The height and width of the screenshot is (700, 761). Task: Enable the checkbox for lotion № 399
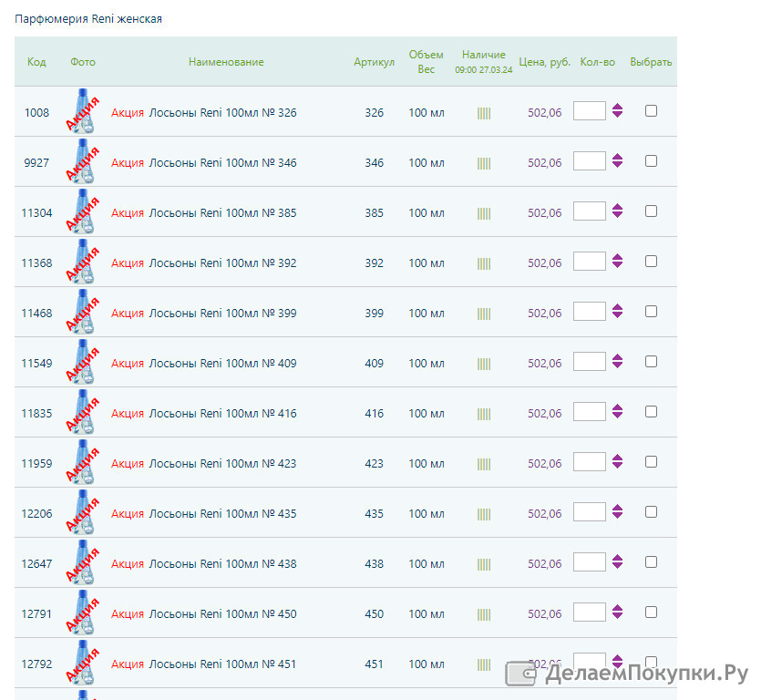coord(651,311)
